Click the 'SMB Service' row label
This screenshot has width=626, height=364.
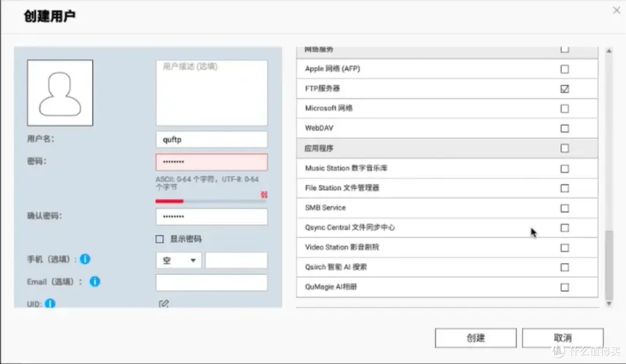[325, 208]
